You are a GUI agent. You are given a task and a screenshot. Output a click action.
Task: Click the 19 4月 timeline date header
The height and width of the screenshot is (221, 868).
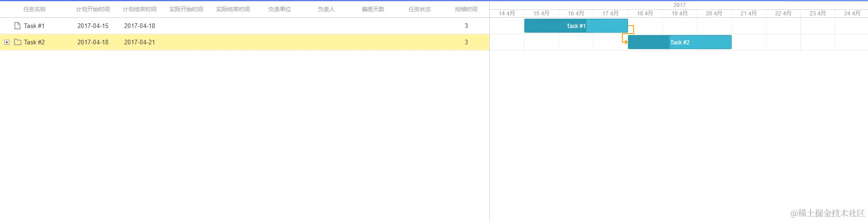(679, 14)
